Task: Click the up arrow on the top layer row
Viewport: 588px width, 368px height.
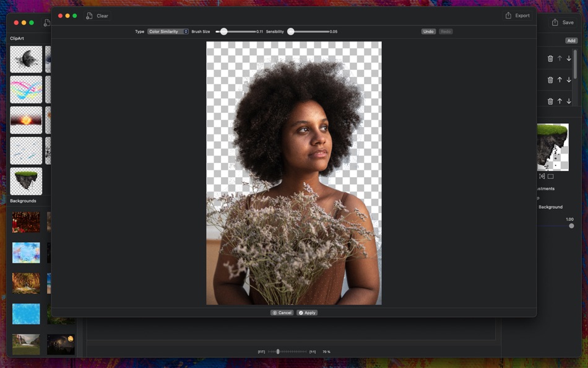Action: [x=560, y=59]
